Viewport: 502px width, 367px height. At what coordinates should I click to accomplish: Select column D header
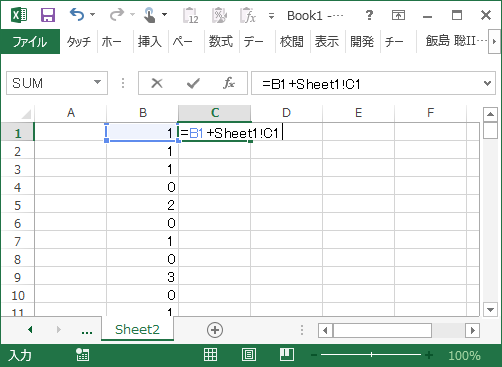pyautogui.click(x=287, y=113)
